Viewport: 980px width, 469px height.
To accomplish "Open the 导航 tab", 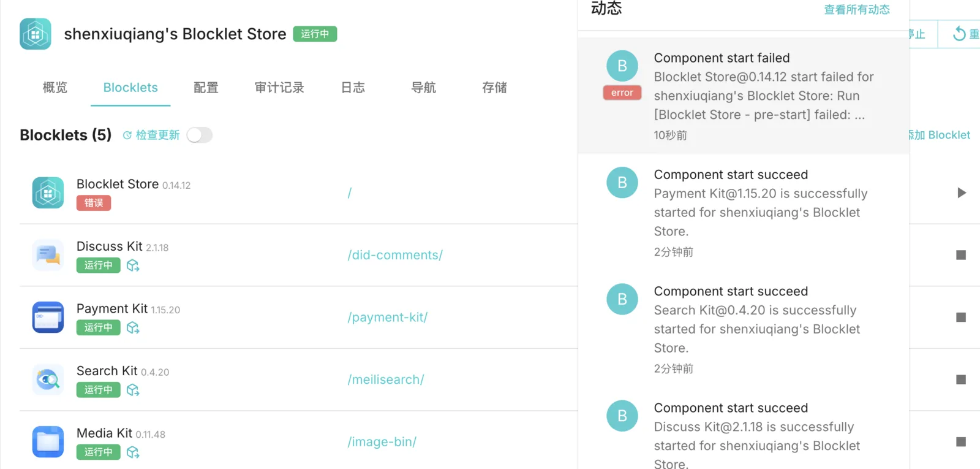I will coord(423,88).
